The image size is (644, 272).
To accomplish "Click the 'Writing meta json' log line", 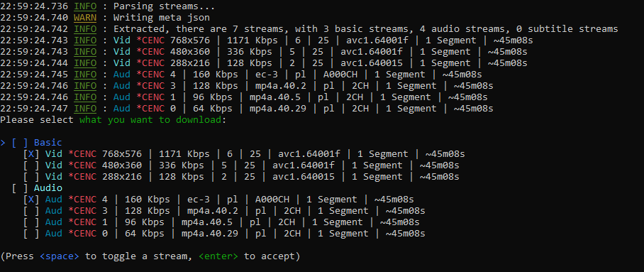I will coord(162,18).
